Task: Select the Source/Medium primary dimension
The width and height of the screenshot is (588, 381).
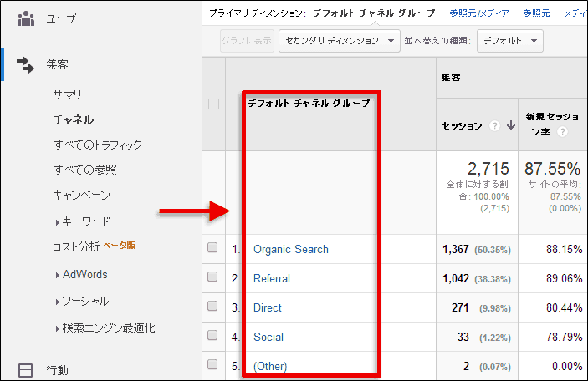Action: click(x=479, y=13)
